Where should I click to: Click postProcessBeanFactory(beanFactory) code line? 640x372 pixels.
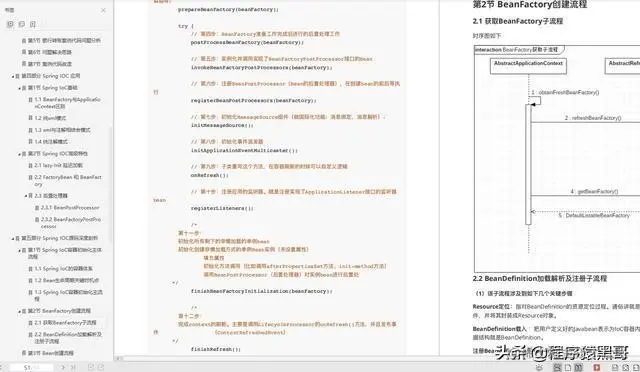pyautogui.click(x=247, y=42)
